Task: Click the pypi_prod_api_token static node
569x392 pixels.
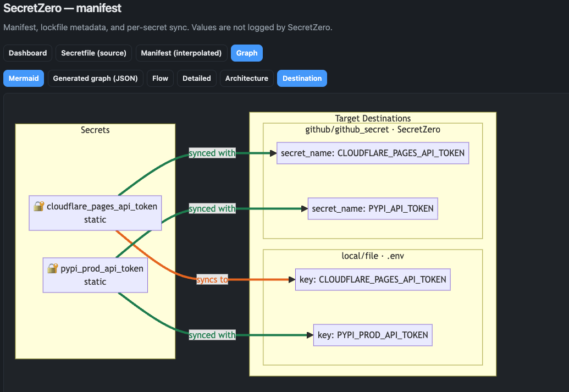Action: 95,275
